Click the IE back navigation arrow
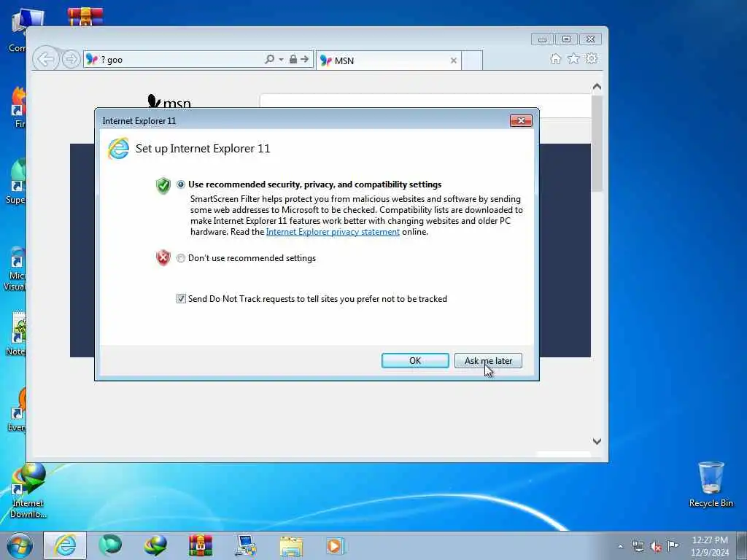This screenshot has width=747, height=560. click(46, 60)
